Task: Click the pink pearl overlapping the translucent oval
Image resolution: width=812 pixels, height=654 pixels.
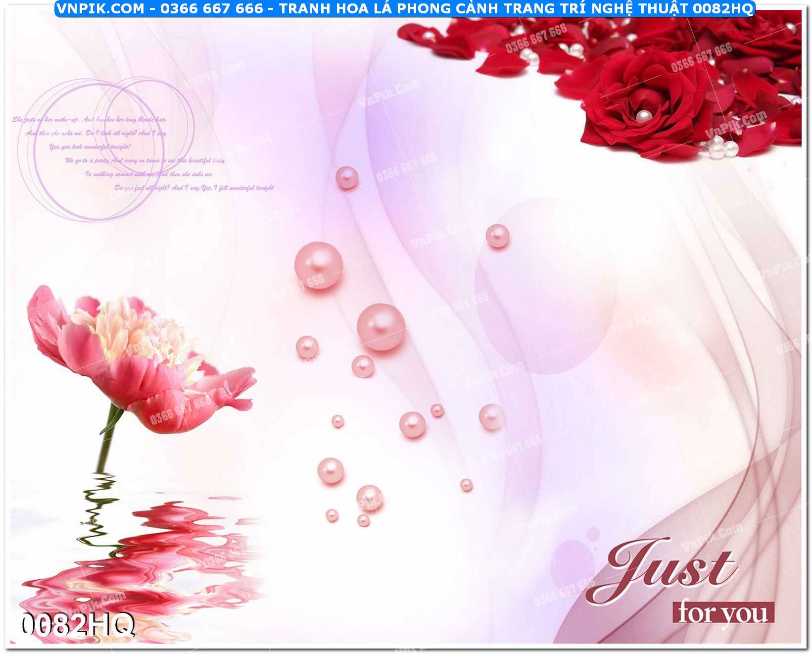Action: click(497, 236)
